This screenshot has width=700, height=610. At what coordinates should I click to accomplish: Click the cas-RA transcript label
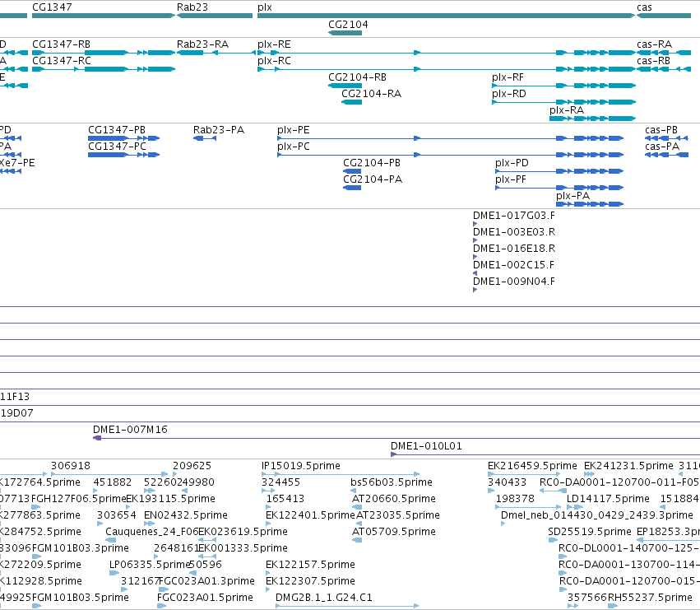tap(654, 44)
